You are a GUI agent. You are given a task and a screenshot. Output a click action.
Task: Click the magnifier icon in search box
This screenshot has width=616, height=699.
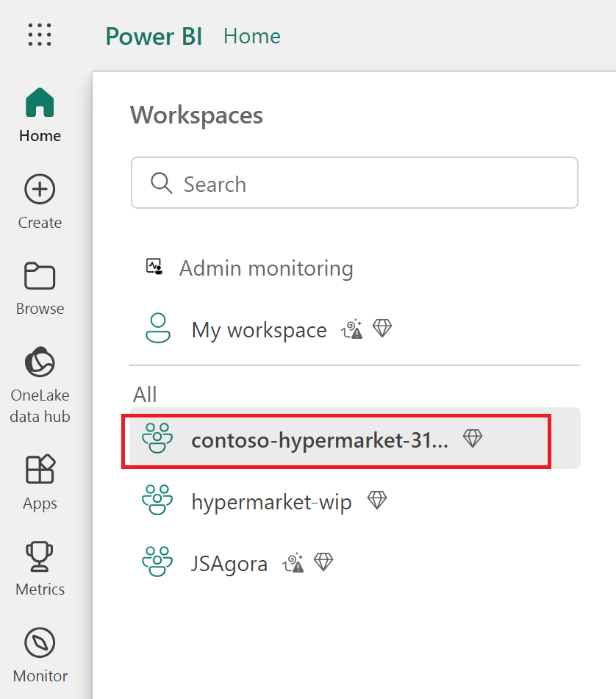click(x=161, y=183)
